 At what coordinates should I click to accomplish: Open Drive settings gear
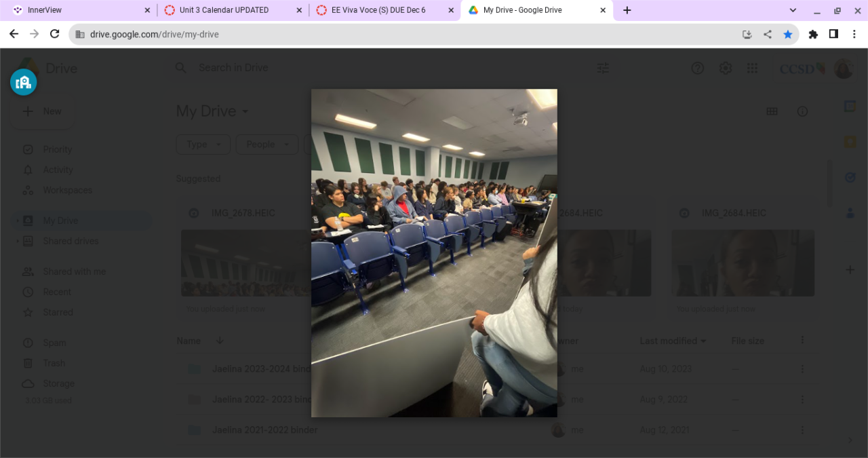point(726,68)
